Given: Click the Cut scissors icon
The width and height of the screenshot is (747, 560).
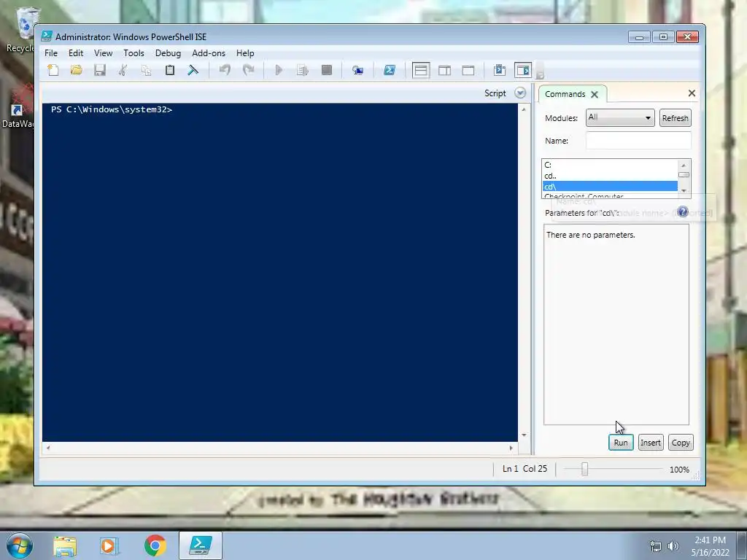Looking at the screenshot, I should coord(123,71).
